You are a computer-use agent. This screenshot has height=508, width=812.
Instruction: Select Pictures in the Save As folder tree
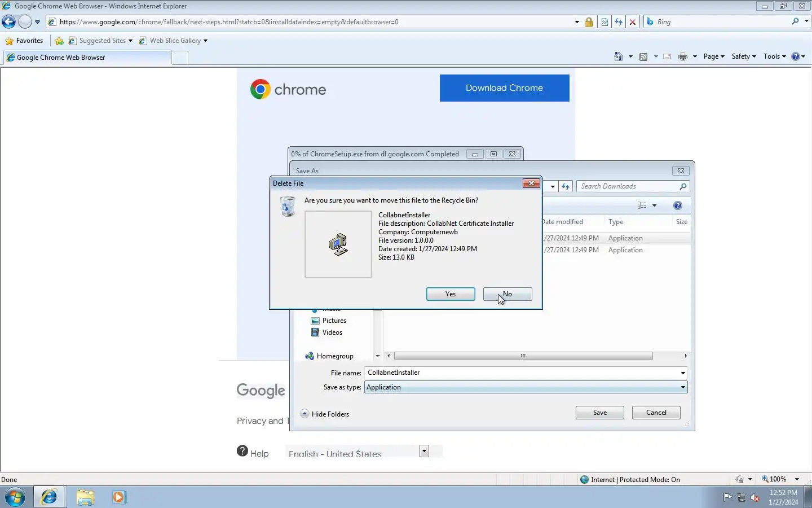pyautogui.click(x=329, y=321)
